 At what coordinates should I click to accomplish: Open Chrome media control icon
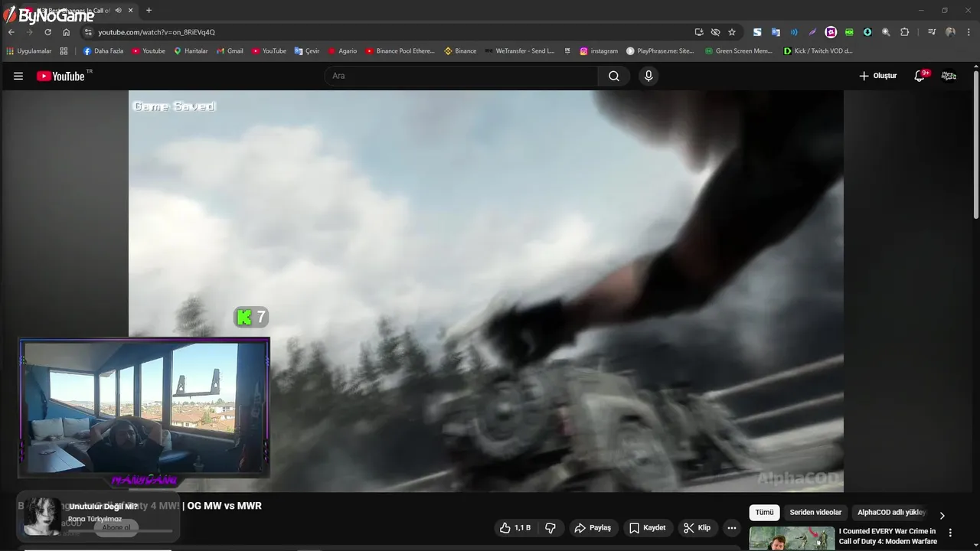tap(932, 32)
